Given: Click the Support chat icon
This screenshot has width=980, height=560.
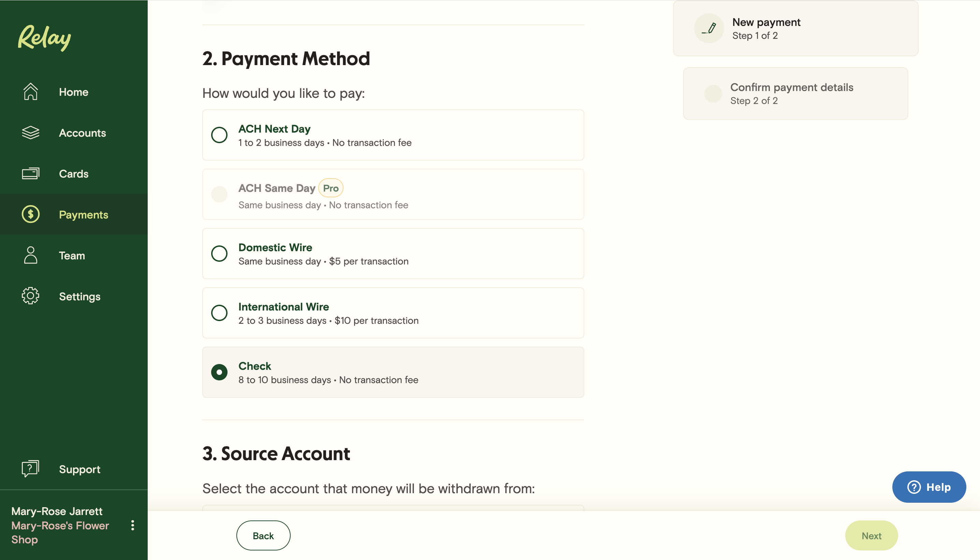Looking at the screenshot, I should pyautogui.click(x=30, y=468).
